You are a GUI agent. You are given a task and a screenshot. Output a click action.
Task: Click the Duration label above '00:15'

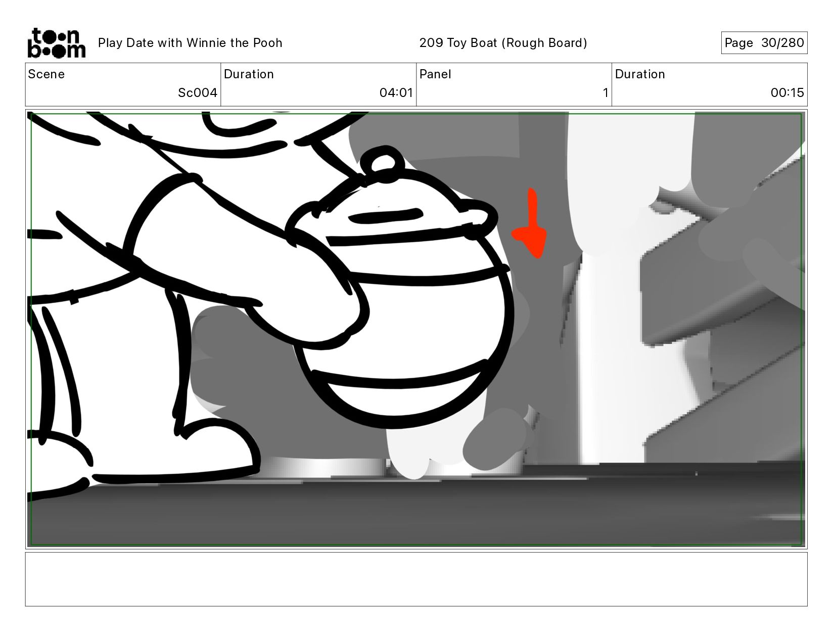click(x=640, y=74)
